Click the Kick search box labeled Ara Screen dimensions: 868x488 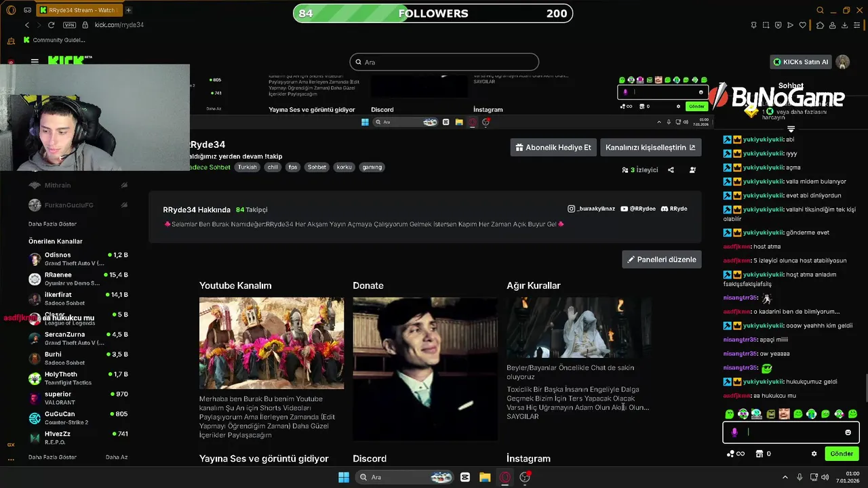444,62
